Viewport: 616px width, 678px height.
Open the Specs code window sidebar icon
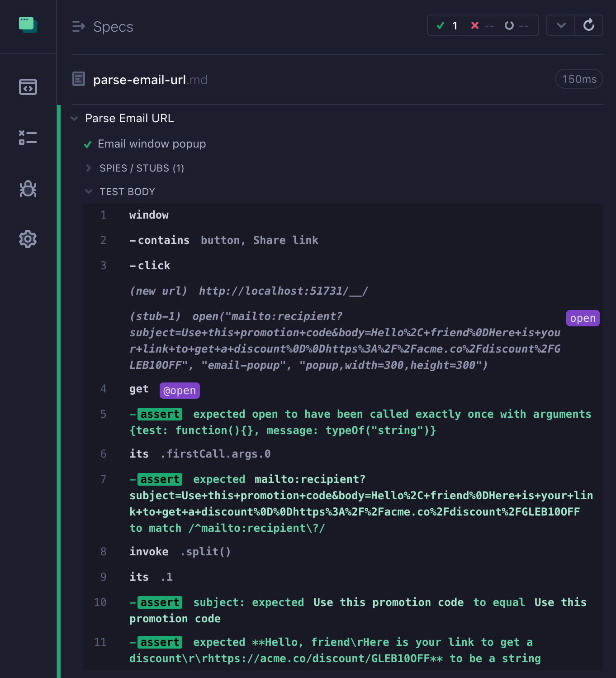pyautogui.click(x=28, y=87)
